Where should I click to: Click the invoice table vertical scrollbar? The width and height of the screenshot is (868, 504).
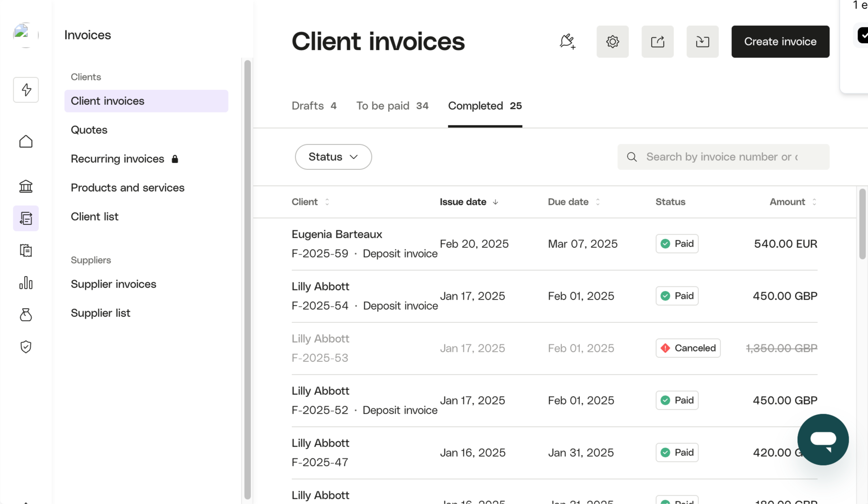coord(862,225)
